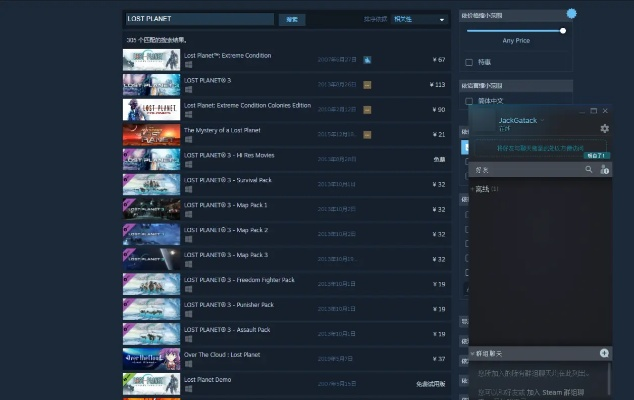Click the LOST PLANET search input field
This screenshot has width=634, height=400.
coord(198,19)
